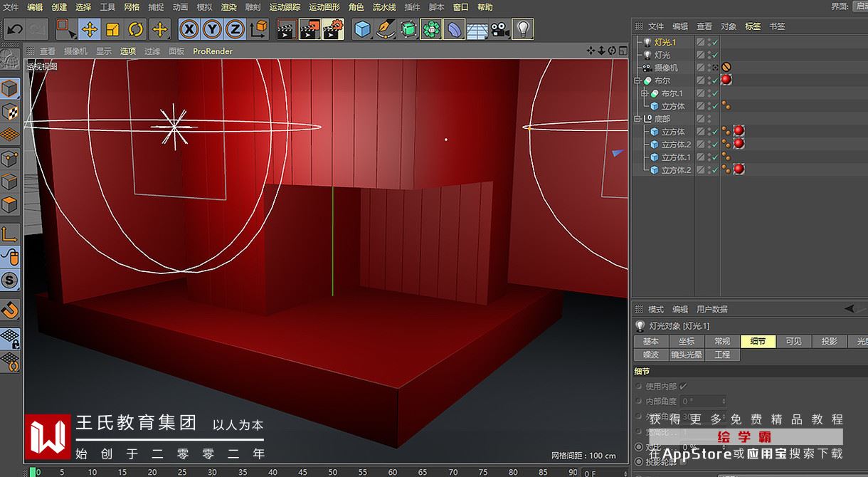This screenshot has height=477, width=868.
Task: Open Edit Render Settings clapperboard with gear
Action: (x=332, y=29)
